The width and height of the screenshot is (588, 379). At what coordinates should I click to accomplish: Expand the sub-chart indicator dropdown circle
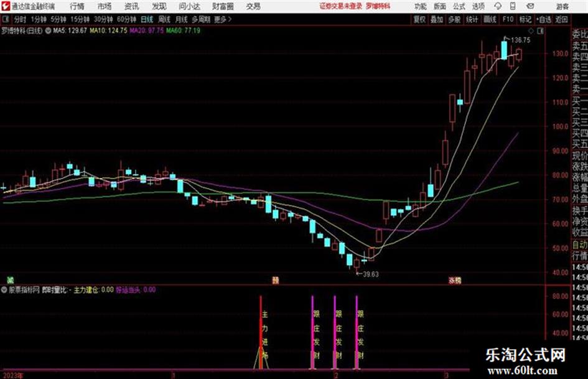4,289
